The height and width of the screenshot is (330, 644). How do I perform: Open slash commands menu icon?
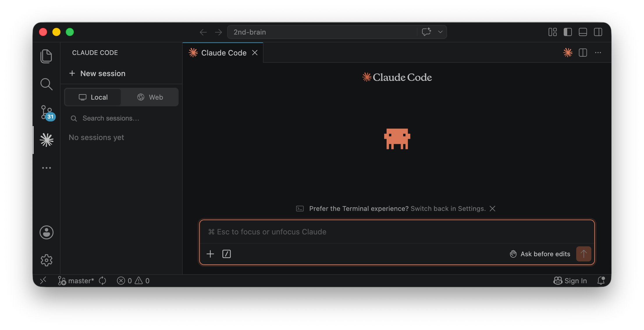[x=227, y=254]
